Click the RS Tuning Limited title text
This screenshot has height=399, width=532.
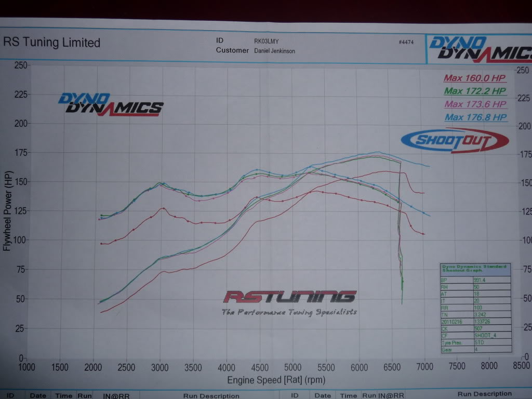(x=52, y=43)
